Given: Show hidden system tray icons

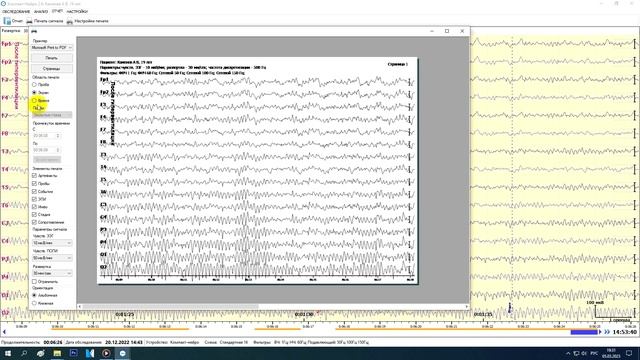Looking at the screenshot, I should pos(568,353).
